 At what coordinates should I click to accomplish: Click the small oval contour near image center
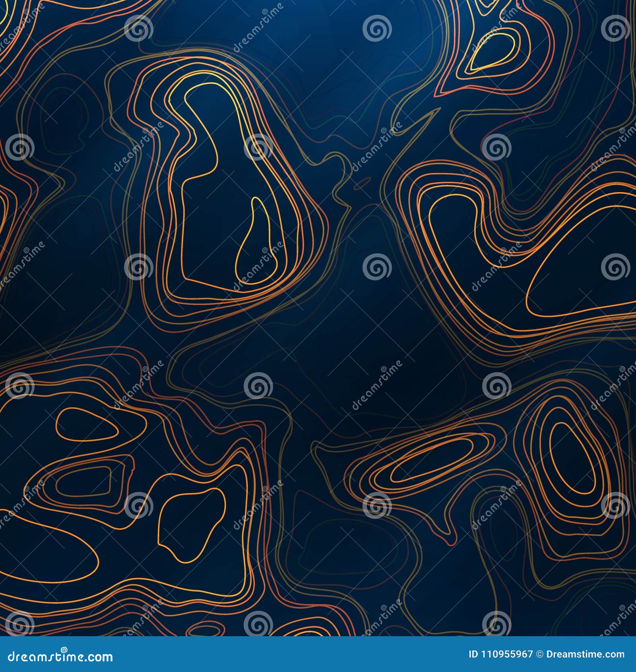coord(362,183)
